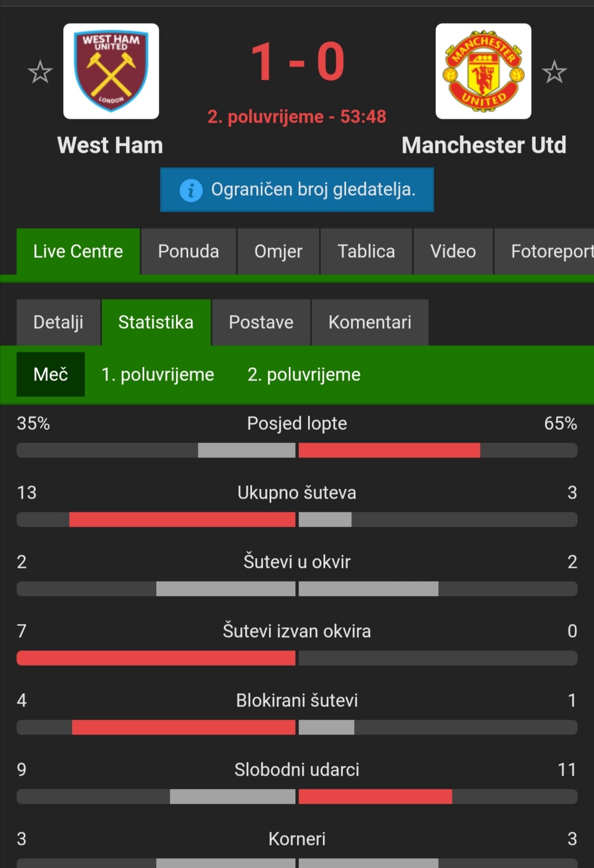Switch to the Detalji sub-tab
This screenshot has width=594, height=868.
[58, 322]
